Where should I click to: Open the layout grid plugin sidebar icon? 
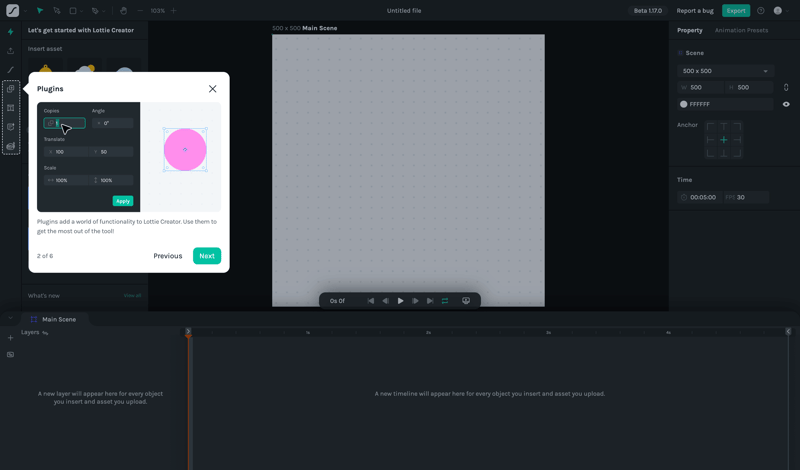click(x=11, y=108)
